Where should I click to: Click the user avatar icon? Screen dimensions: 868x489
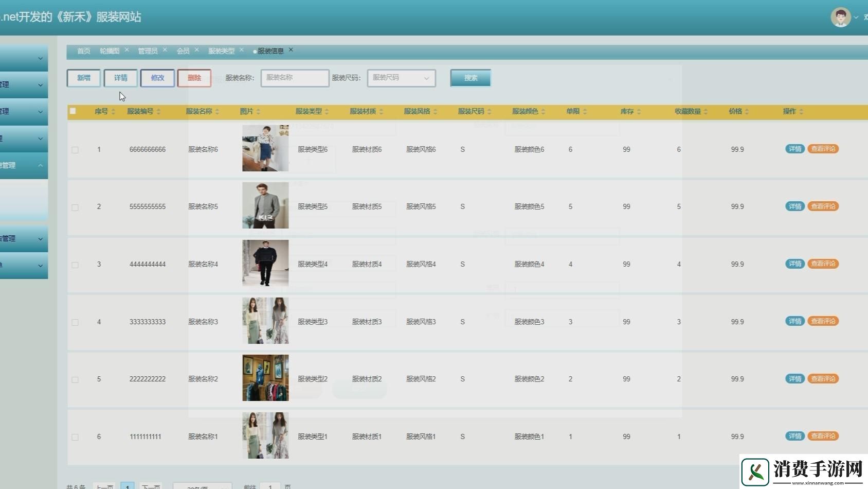pos(840,18)
